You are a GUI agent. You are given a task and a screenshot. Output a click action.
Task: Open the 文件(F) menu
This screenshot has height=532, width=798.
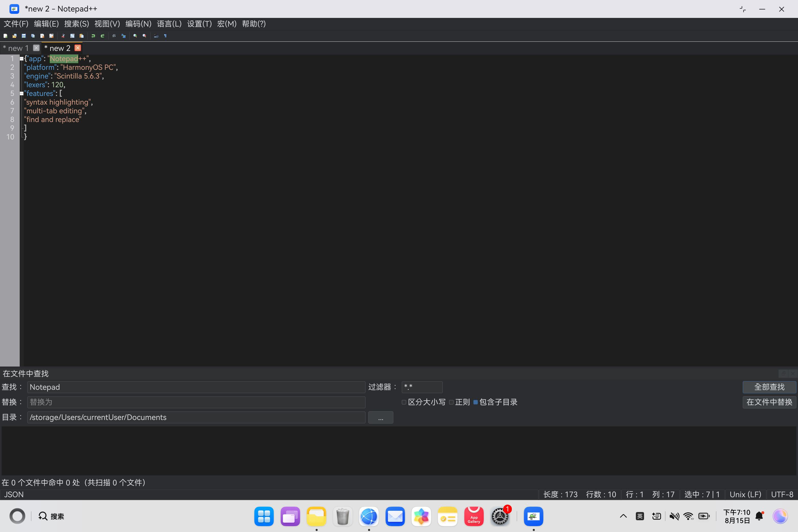point(16,24)
